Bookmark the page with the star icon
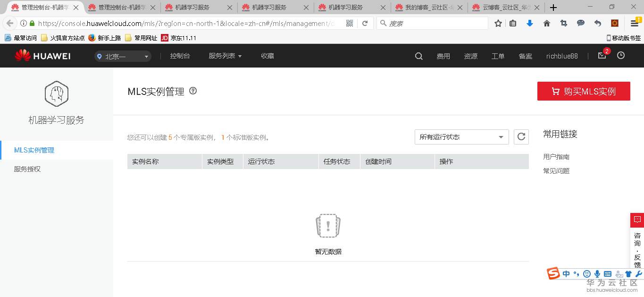This screenshot has width=644, height=297. pos(498,23)
